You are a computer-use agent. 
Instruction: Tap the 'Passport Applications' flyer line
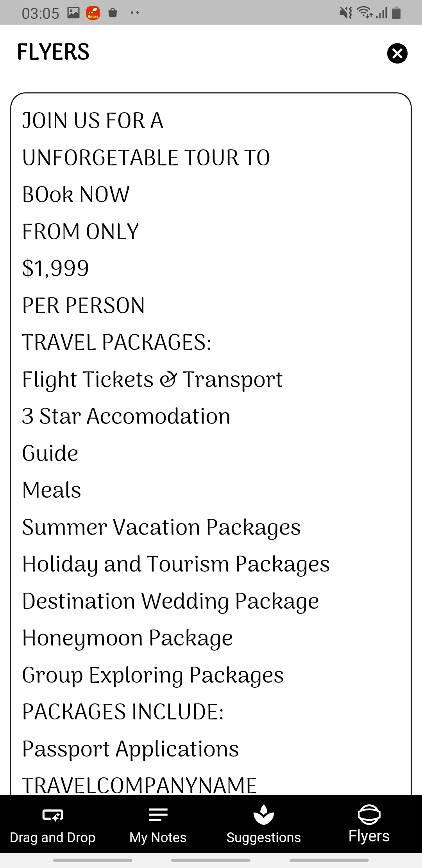(131, 749)
